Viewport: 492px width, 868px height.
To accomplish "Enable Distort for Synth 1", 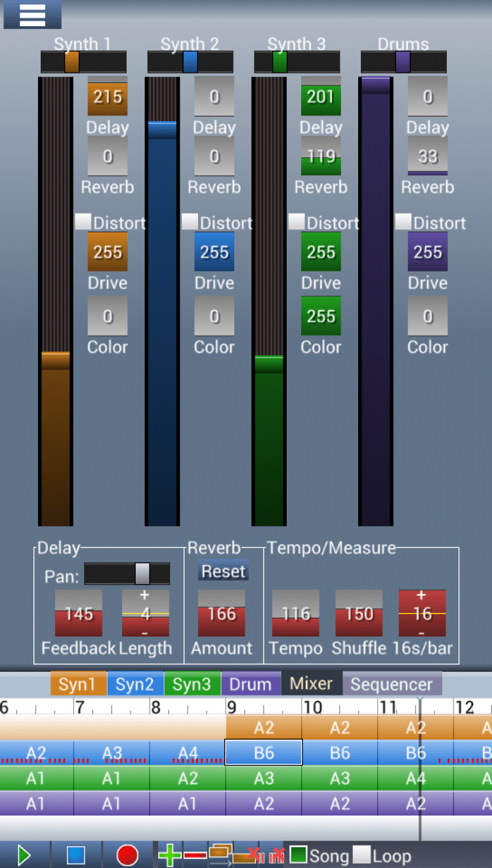I will coord(83,222).
